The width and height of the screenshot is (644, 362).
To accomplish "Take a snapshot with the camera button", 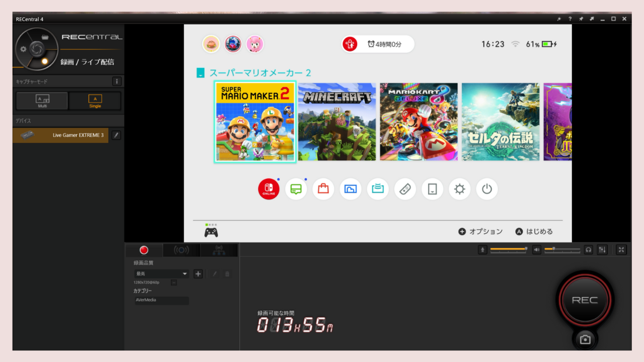I will (x=585, y=339).
